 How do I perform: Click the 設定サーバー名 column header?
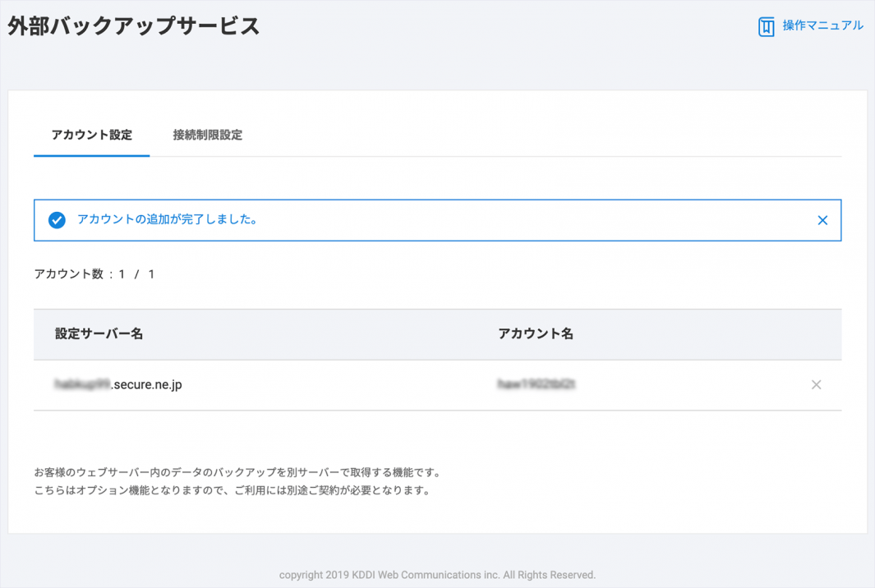(x=99, y=333)
